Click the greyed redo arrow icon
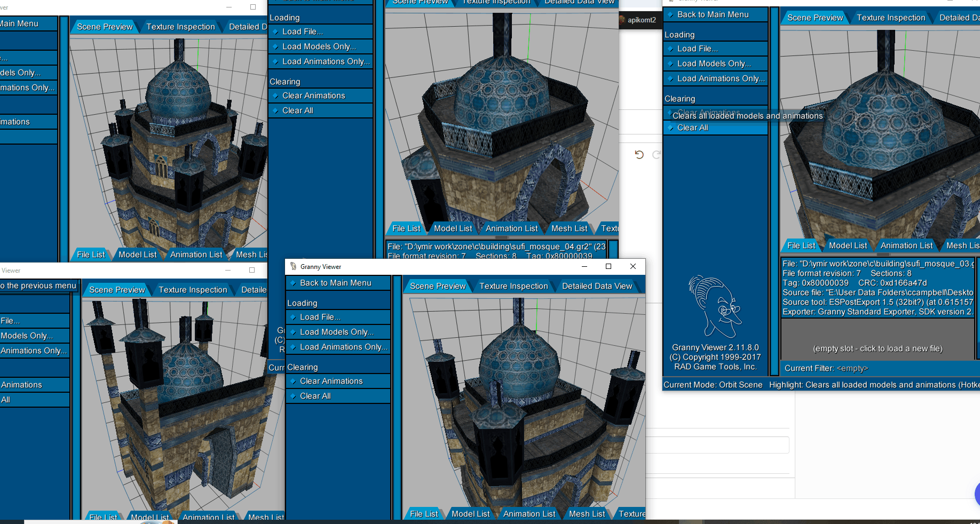 (x=657, y=155)
